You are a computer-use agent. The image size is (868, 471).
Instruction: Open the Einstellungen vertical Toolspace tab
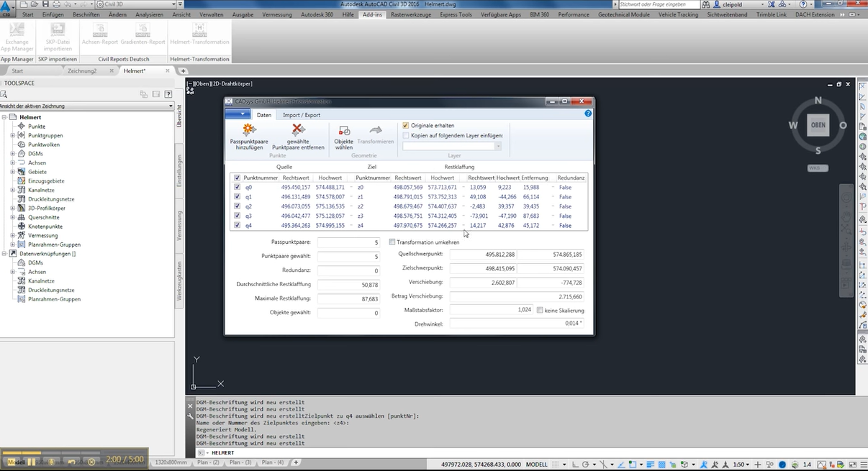click(x=180, y=170)
